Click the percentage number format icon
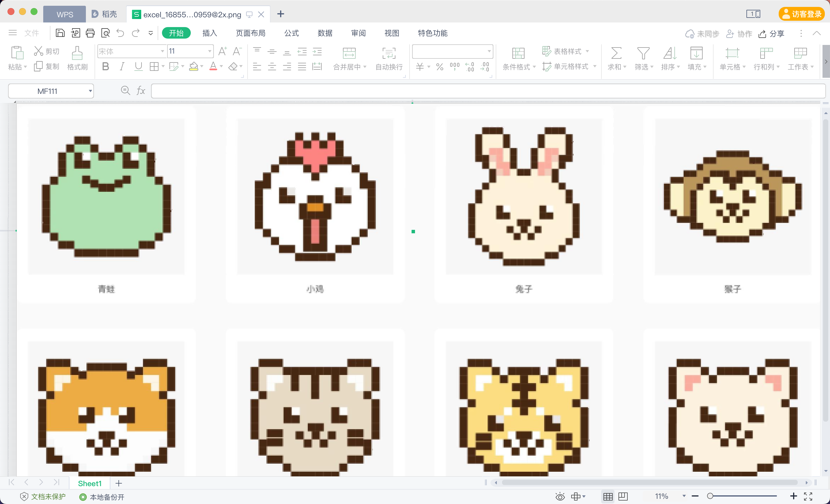 point(439,67)
